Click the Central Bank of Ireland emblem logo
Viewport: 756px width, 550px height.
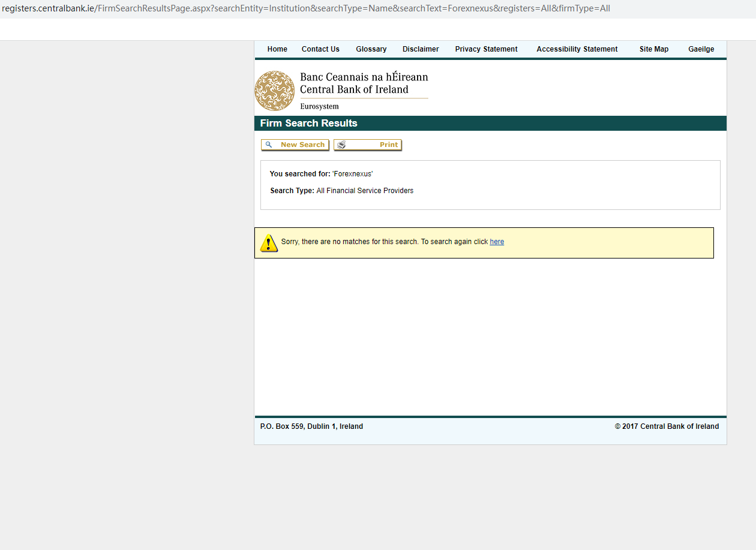click(274, 91)
